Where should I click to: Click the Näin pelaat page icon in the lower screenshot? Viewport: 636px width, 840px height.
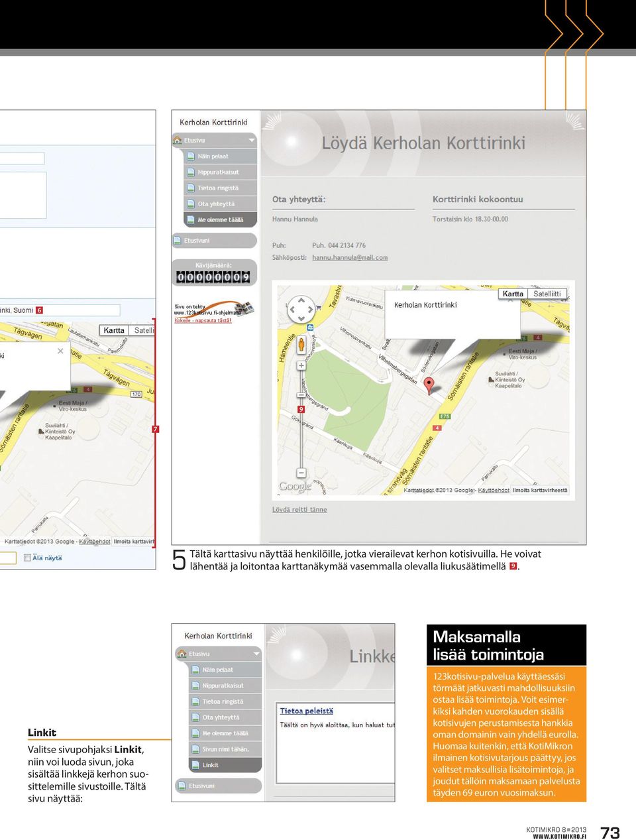[x=195, y=670]
